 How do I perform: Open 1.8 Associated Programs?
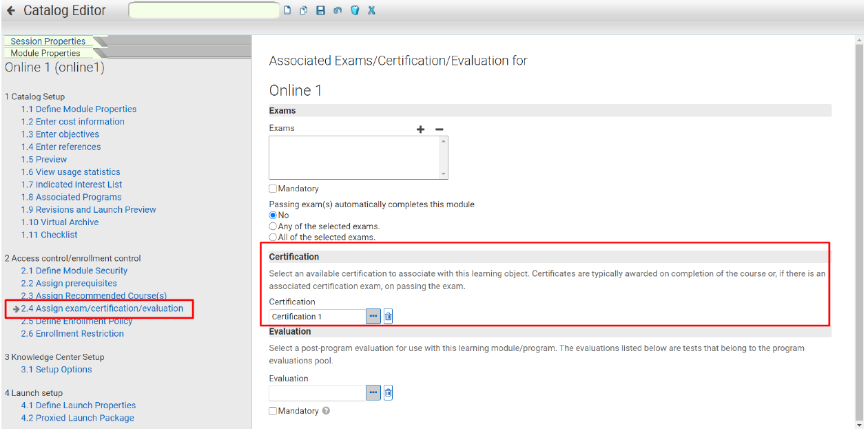(x=71, y=197)
